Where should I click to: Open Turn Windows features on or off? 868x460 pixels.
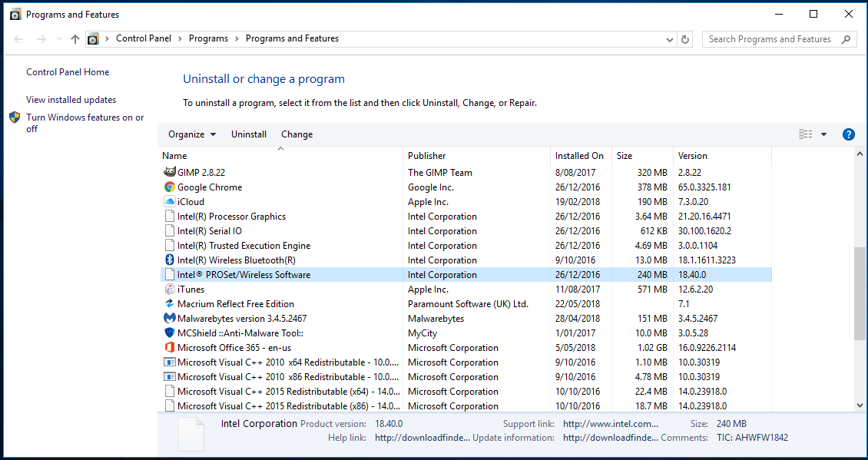coord(84,123)
